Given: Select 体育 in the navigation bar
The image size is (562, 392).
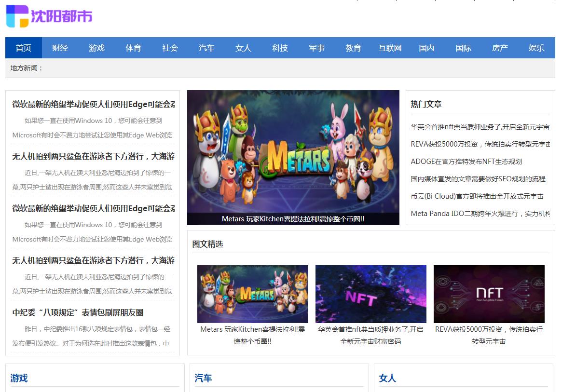Looking at the screenshot, I should pos(133,48).
